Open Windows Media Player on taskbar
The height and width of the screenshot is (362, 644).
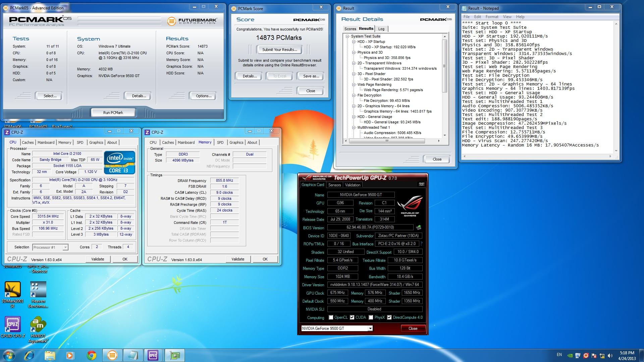(70, 355)
